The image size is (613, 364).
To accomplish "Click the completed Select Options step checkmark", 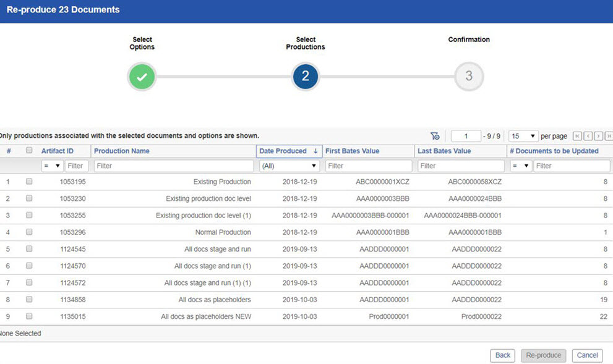I will click(x=142, y=77).
